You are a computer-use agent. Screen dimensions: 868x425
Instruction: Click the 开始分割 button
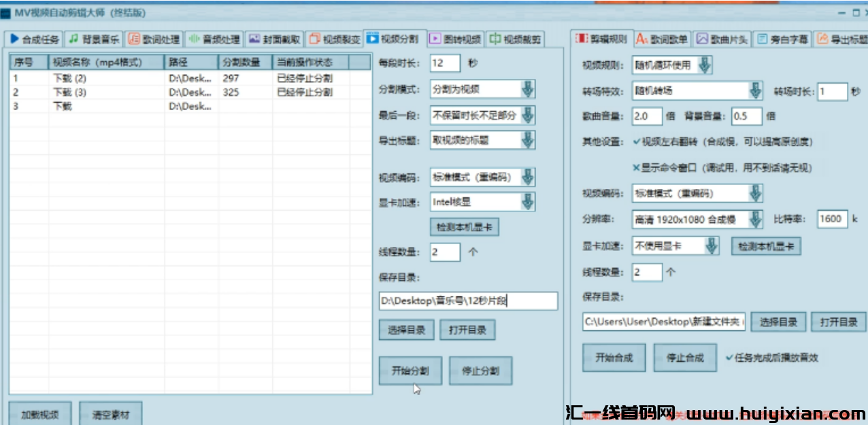point(410,371)
